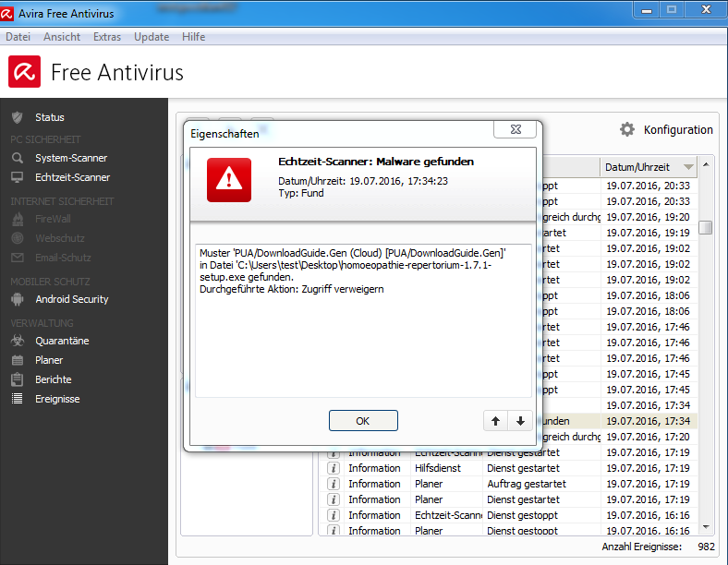Viewport: 728px width, 565px height.
Task: Click the 'Hilfsdienst' module cell
Action: (x=446, y=468)
